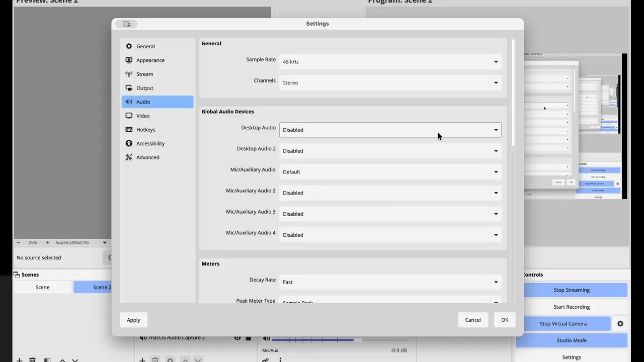Zoom out preview with minus icon
This screenshot has height=362, width=644.
click(19, 242)
